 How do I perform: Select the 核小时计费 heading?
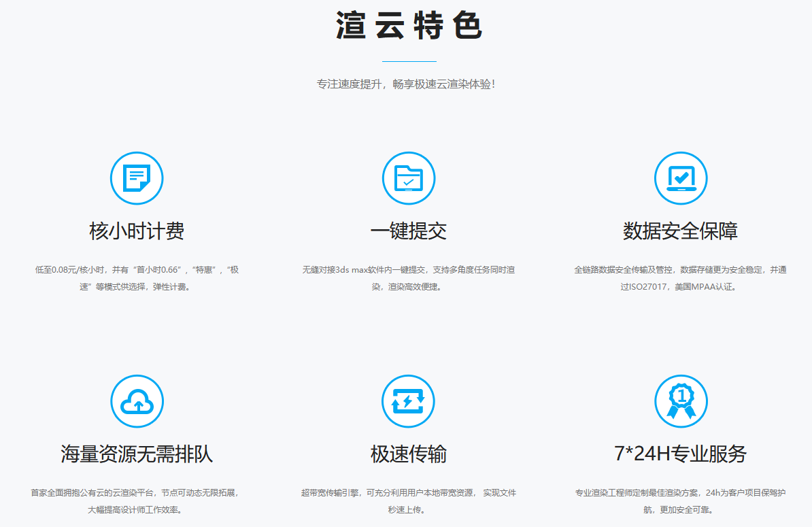point(137,231)
